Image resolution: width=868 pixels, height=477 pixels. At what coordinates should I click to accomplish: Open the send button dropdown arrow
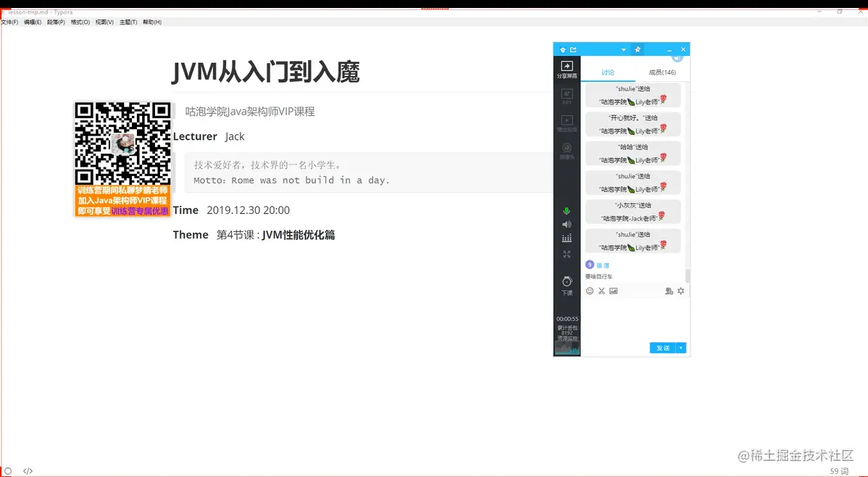680,348
